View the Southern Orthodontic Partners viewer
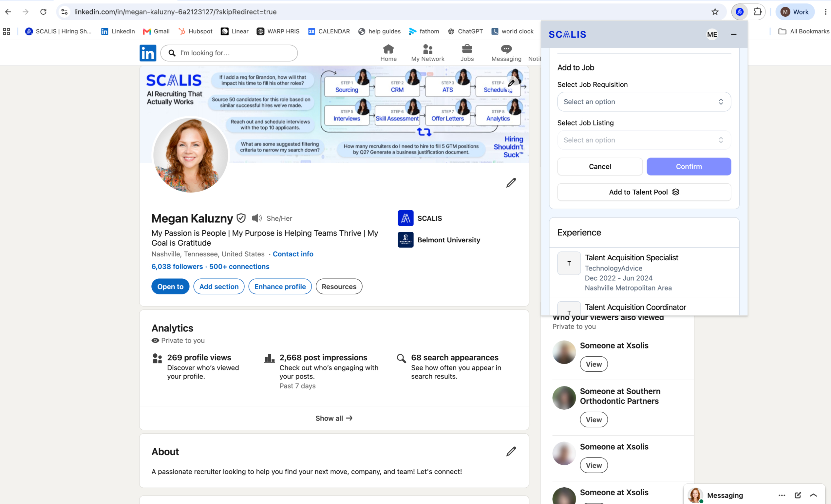Screen dimensions: 831x504 coord(594,420)
